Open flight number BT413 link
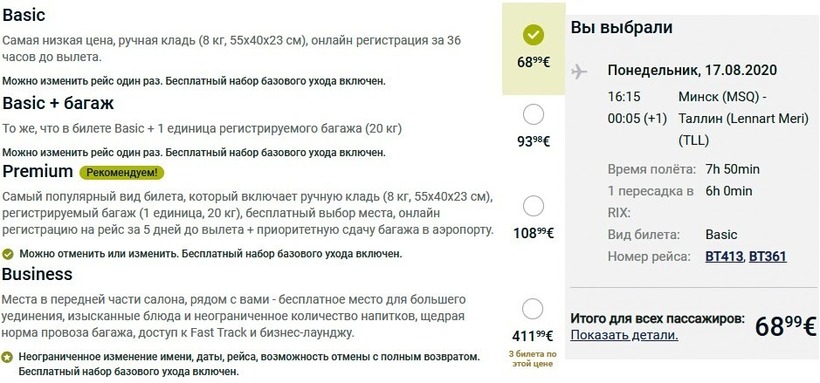This screenshot has width=820, height=383. pyautogui.click(x=724, y=257)
